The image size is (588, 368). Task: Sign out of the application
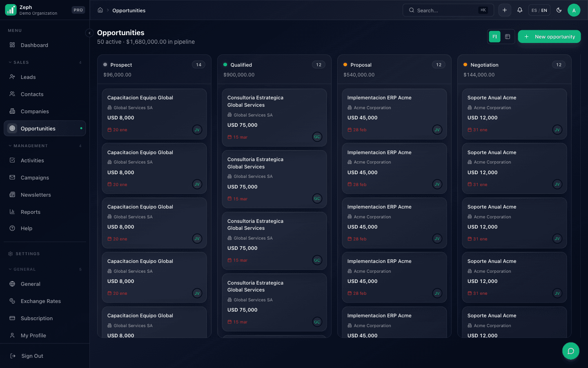32,356
